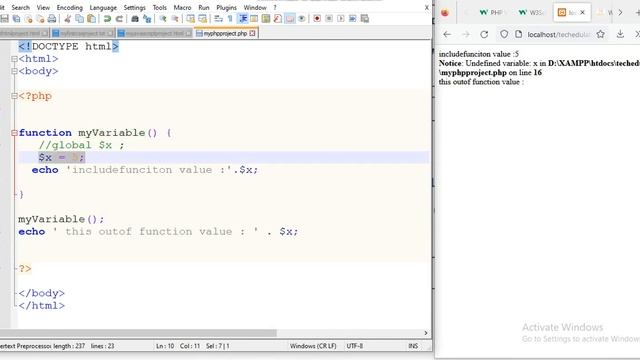The image size is (640, 360).
Task: Toggle Word Wrap toolbar button
Action: coord(218,19)
